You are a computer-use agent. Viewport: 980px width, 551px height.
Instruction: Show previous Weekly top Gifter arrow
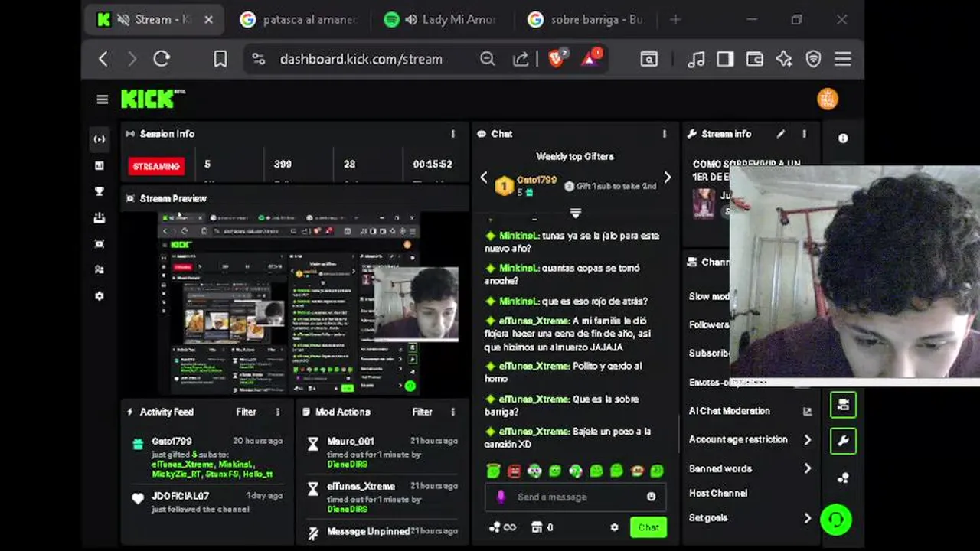click(484, 178)
